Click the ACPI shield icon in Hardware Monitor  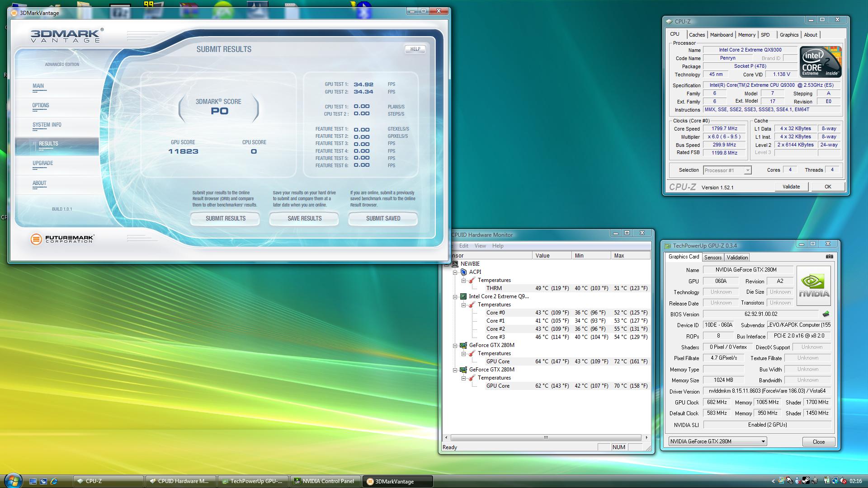[463, 272]
